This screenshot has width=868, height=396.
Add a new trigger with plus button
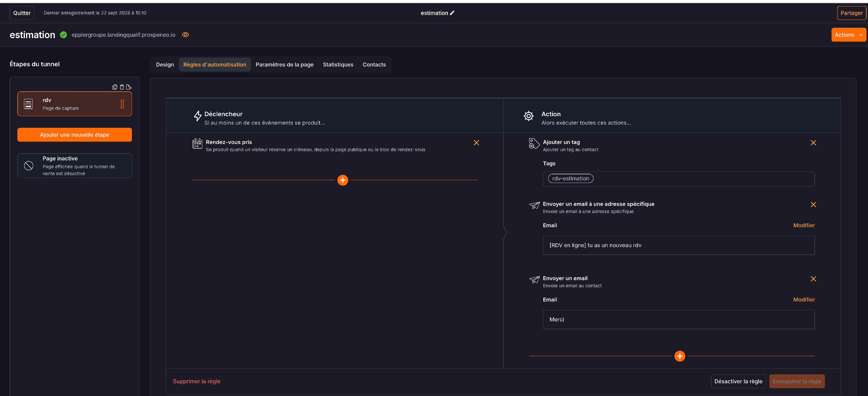pos(343,180)
